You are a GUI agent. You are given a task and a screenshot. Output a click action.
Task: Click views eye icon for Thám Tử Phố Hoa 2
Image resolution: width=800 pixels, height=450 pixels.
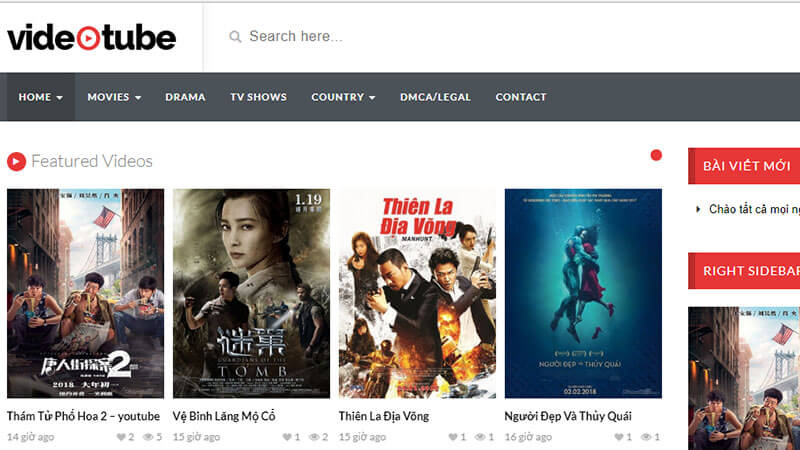coord(148,437)
